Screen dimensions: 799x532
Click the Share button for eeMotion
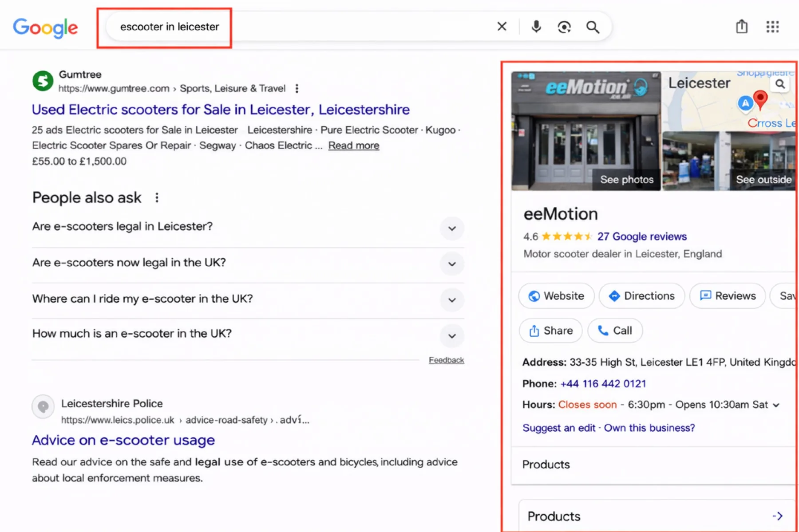coord(550,331)
